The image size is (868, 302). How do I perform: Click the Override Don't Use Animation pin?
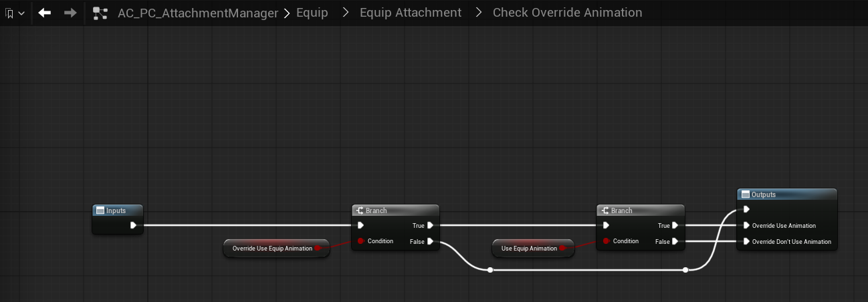(x=746, y=241)
